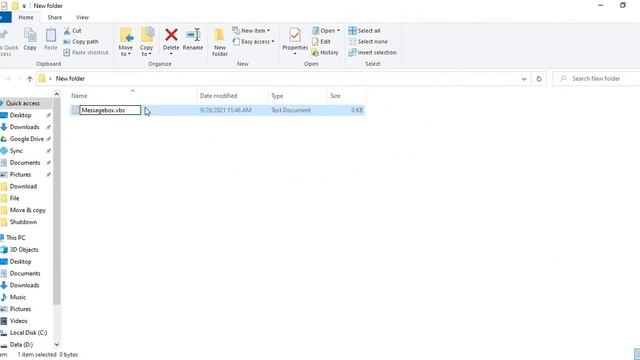Open Sync folder in Quick access
Viewport: 640px width, 360px height.
click(16, 151)
